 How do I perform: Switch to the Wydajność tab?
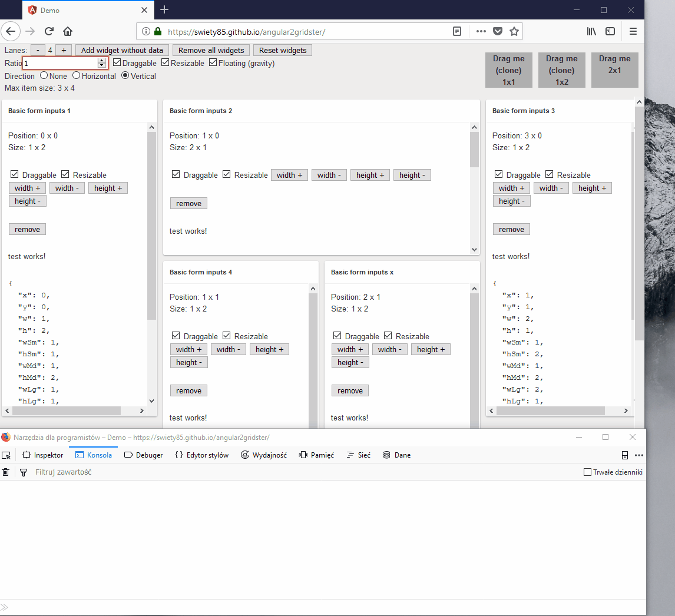pos(263,455)
